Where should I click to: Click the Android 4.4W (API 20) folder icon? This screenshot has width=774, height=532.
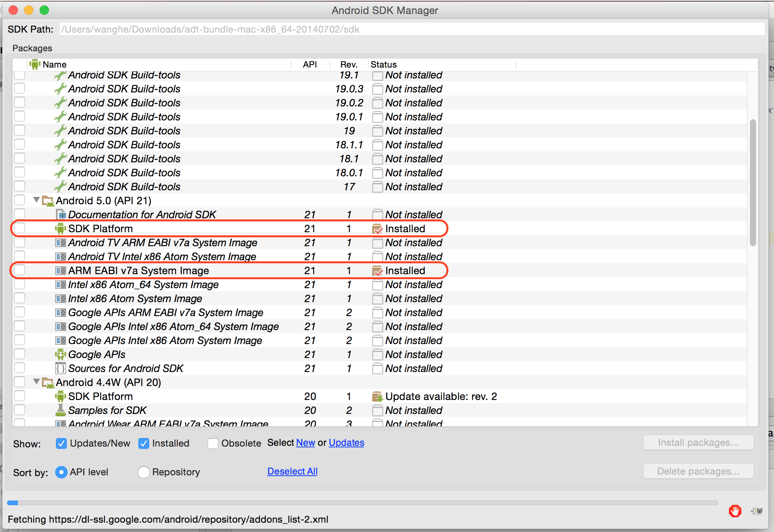(x=48, y=382)
